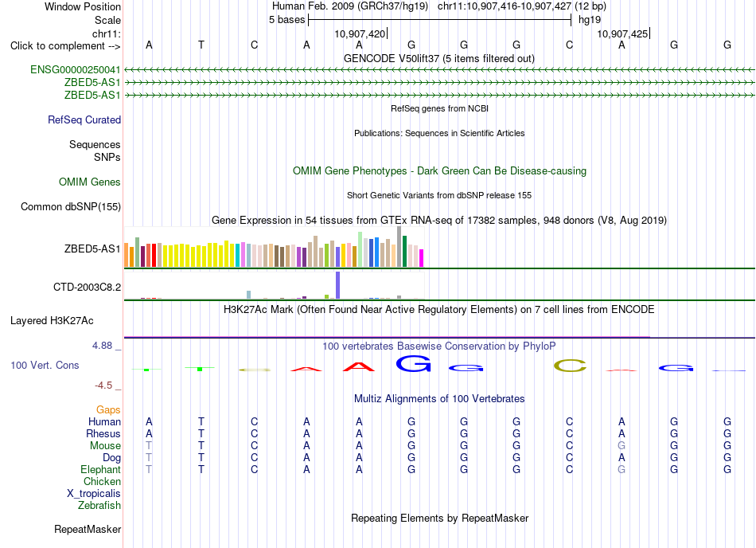Open the RefSeq Curated track label
This screenshot has height=548, width=756.
(84, 119)
